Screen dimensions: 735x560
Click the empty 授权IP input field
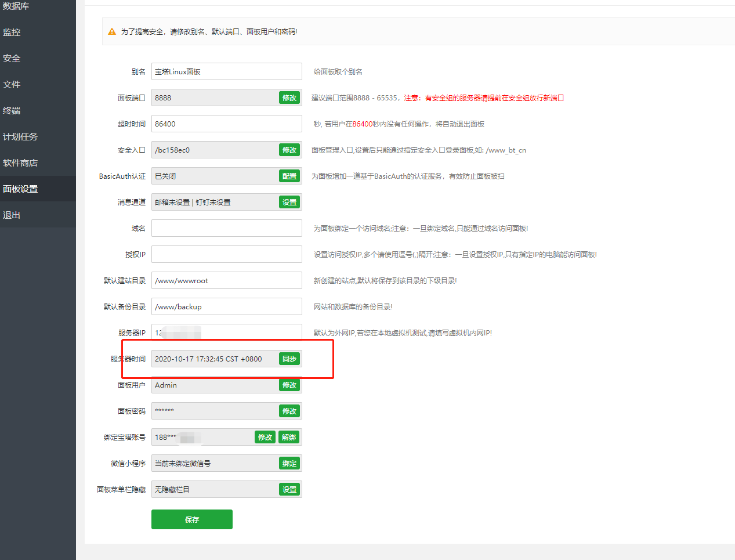(227, 254)
